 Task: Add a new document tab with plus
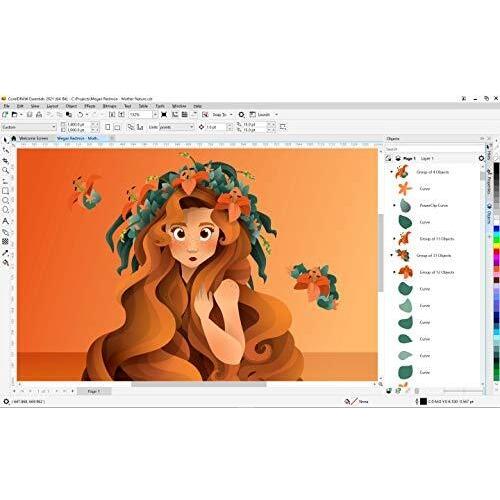click(x=113, y=138)
